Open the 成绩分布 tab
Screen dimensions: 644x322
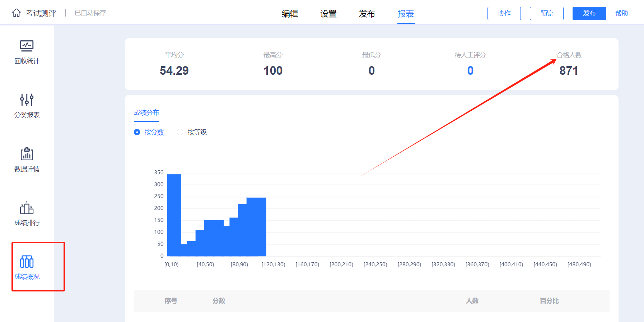[x=146, y=113]
